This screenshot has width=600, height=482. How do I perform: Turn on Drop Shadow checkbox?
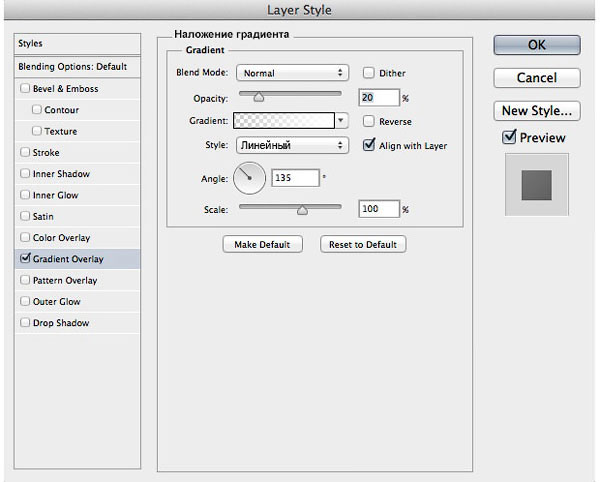coord(25,322)
